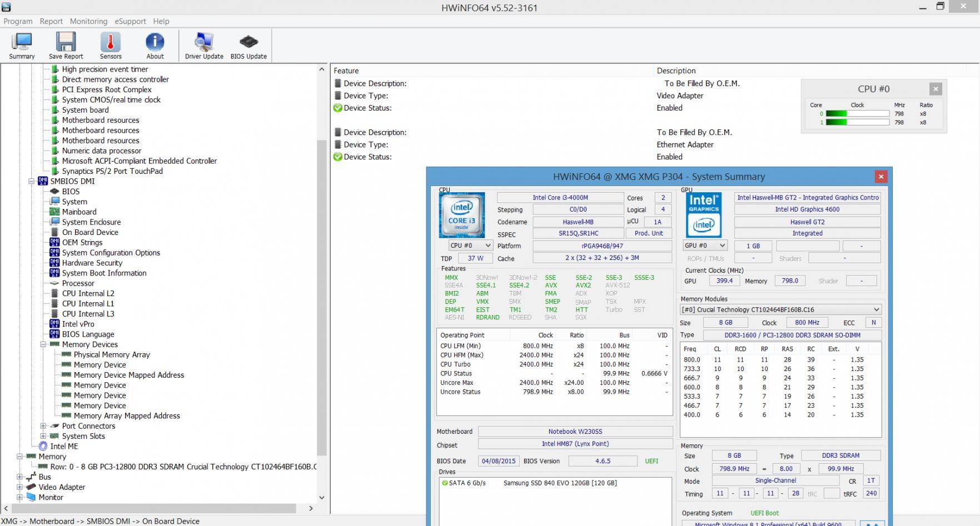Select Hardware Security tree item
Image resolution: width=980 pixels, height=526 pixels.
pos(92,263)
